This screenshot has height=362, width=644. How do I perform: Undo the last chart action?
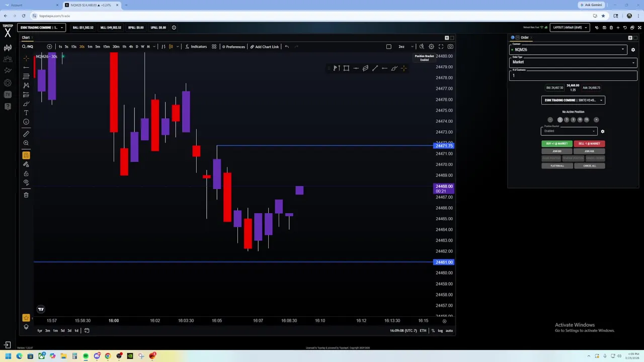coord(287,47)
